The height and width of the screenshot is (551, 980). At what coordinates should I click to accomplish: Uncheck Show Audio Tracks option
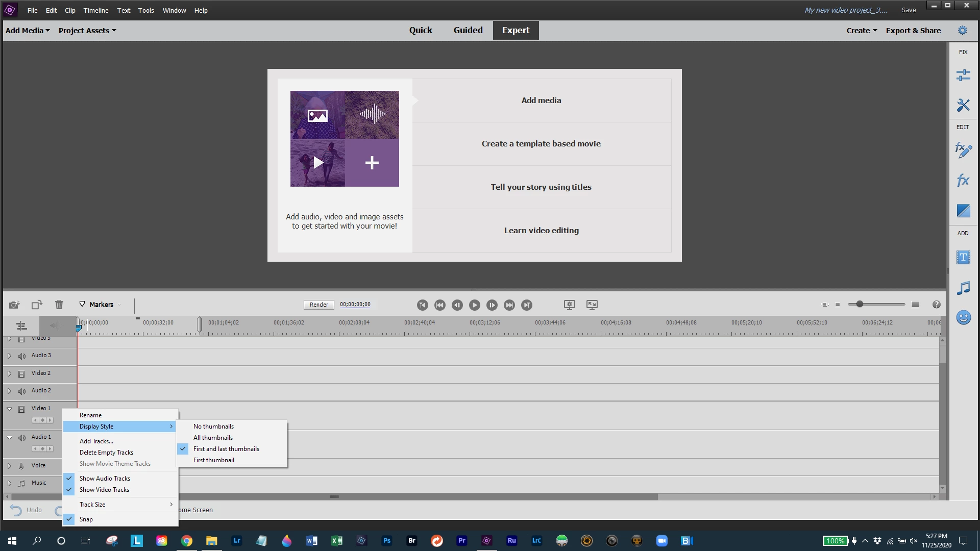click(105, 478)
